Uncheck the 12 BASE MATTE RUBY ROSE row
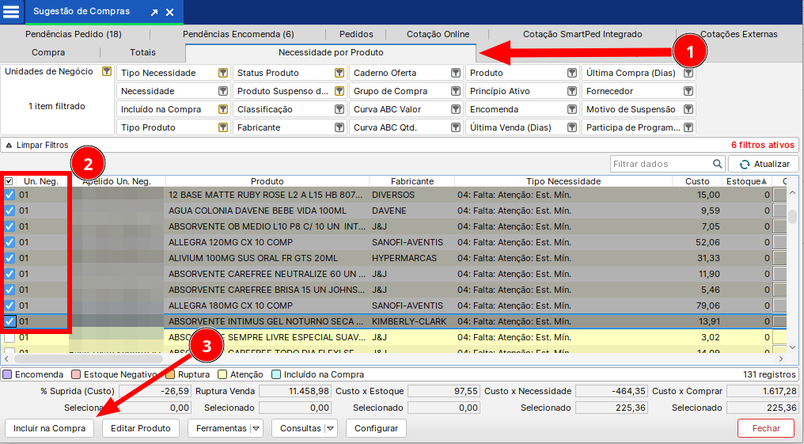The width and height of the screenshot is (804, 444). [9, 195]
